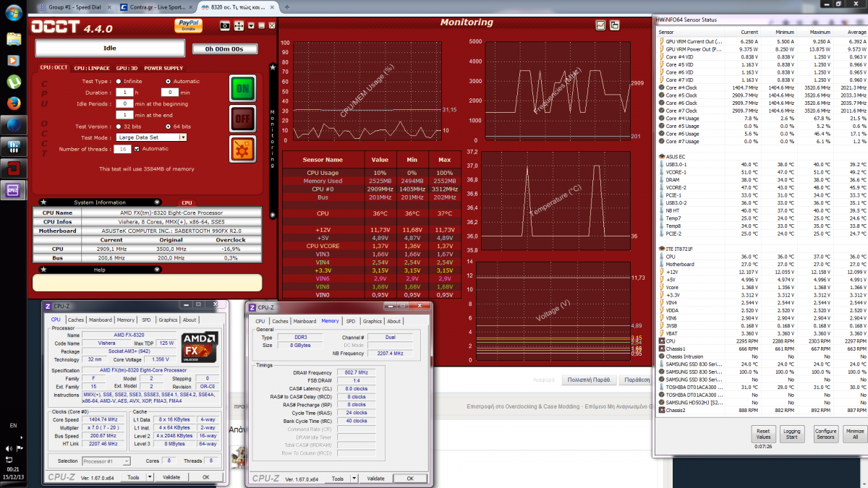Click the Core #4 Clock sensor row icon
This screenshot has height=488, width=868.
(x=661, y=87)
